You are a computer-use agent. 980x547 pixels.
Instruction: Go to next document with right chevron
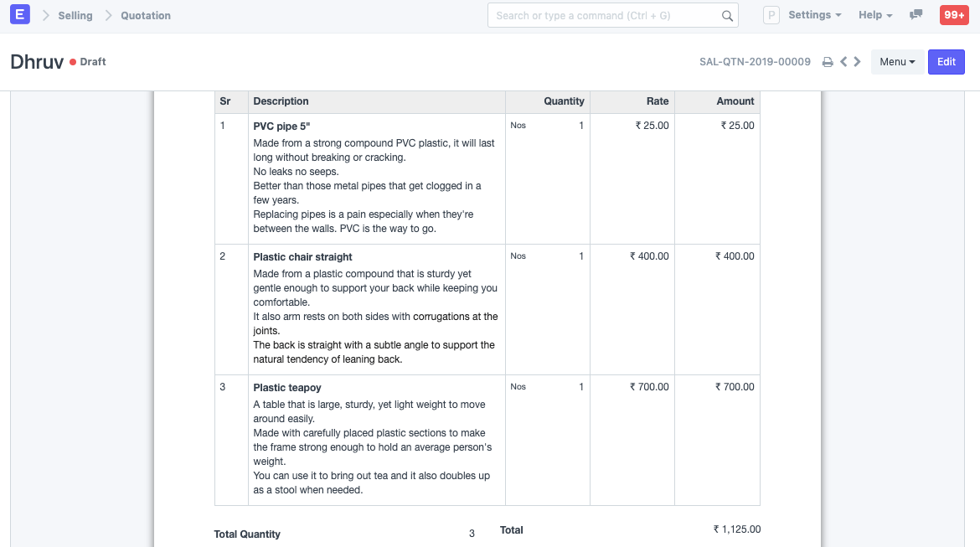857,61
